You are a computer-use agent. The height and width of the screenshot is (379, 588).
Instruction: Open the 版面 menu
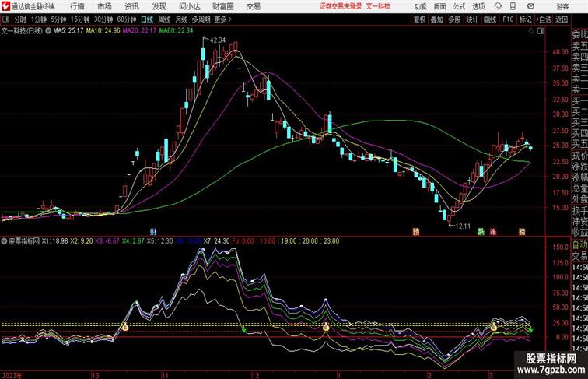click(x=440, y=6)
